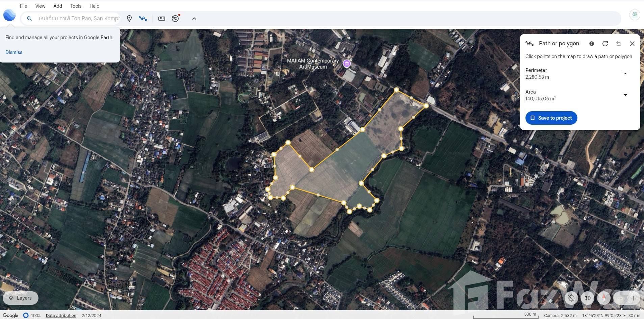Expand the Perimeter units dropdown

pos(625,73)
